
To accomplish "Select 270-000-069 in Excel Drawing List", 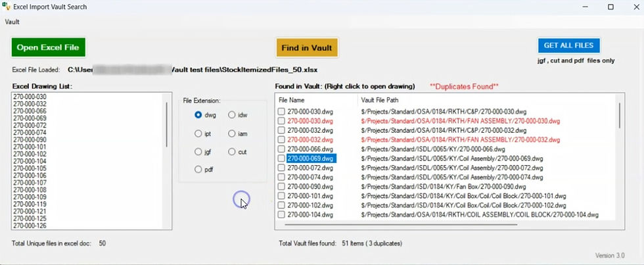I will tap(30, 118).
